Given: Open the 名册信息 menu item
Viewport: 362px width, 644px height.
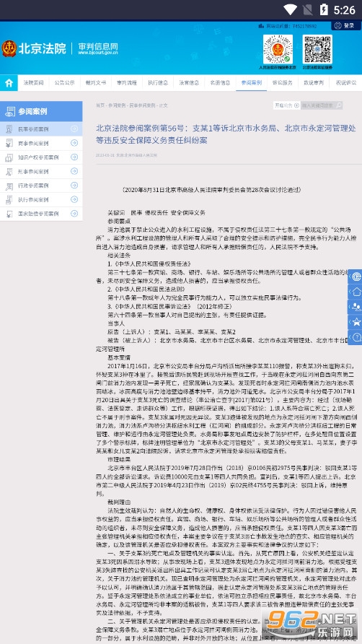Looking at the screenshot, I should (x=221, y=82).
